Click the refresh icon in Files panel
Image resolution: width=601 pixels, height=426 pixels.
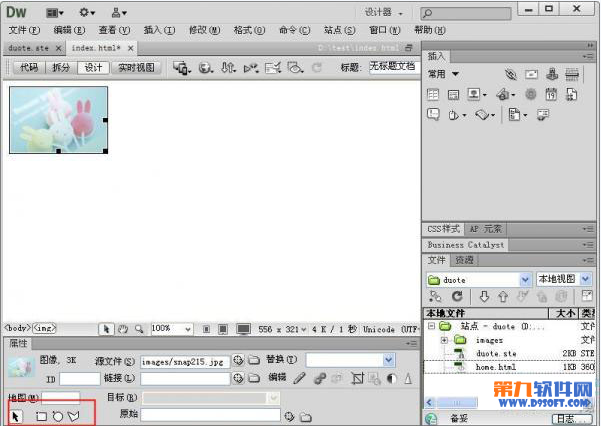[x=457, y=296]
